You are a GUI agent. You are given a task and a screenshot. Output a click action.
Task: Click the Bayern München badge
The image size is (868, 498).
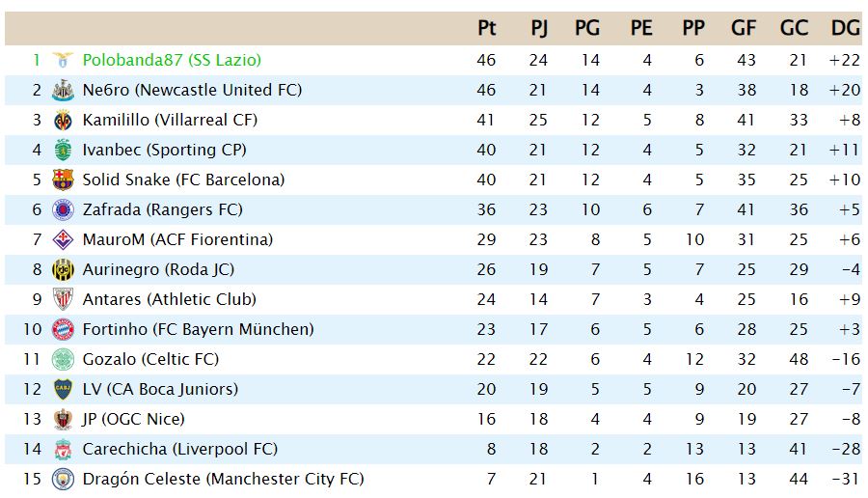(x=63, y=329)
